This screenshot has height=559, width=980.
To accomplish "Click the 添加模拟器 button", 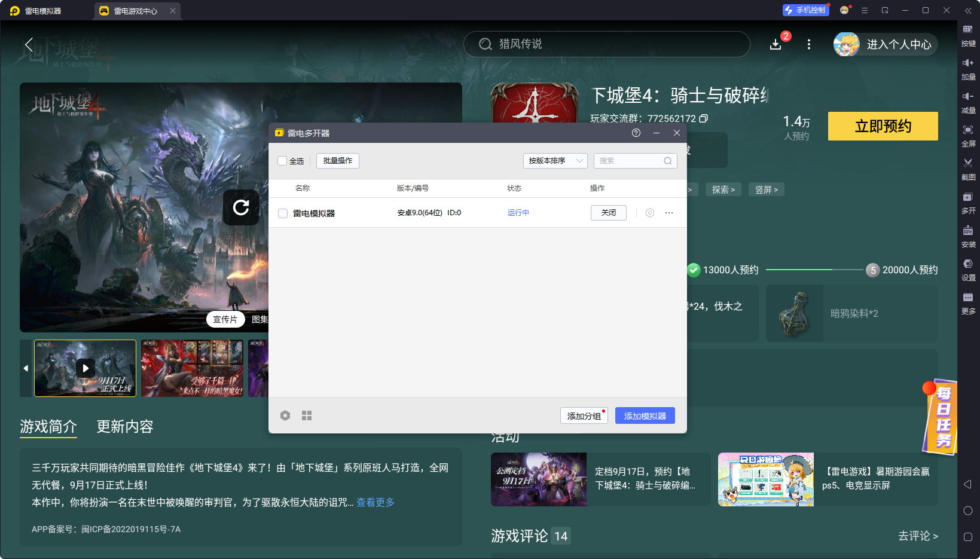I will click(x=645, y=416).
